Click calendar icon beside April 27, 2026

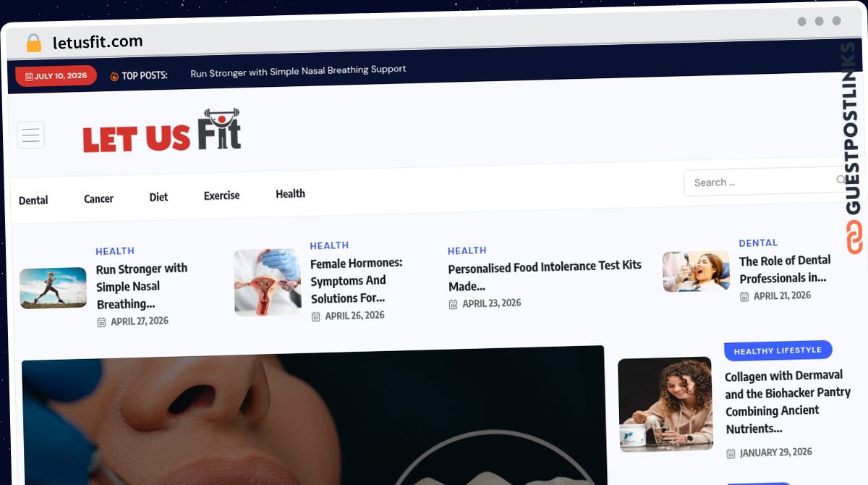pos(101,322)
